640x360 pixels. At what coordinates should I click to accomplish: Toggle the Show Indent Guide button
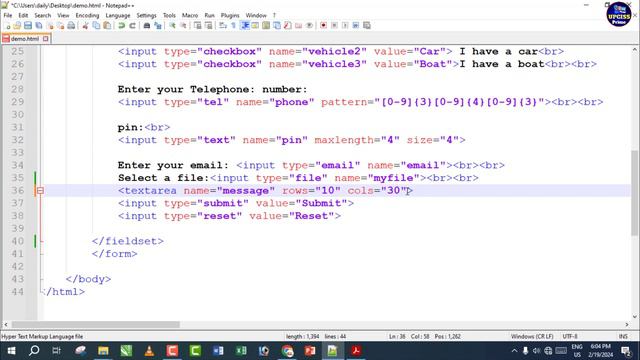(x=245, y=25)
